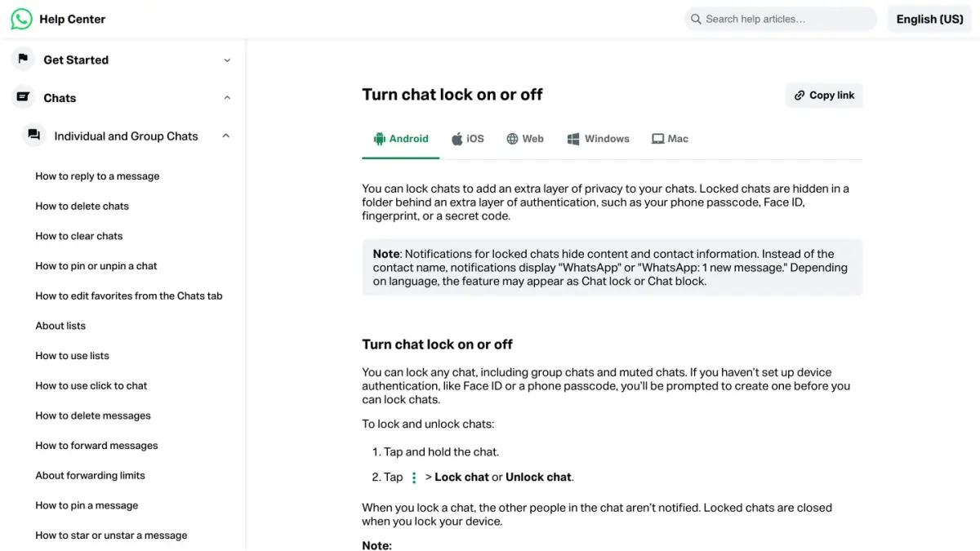
Task: Click the WhatsApp logo icon
Action: (21, 19)
